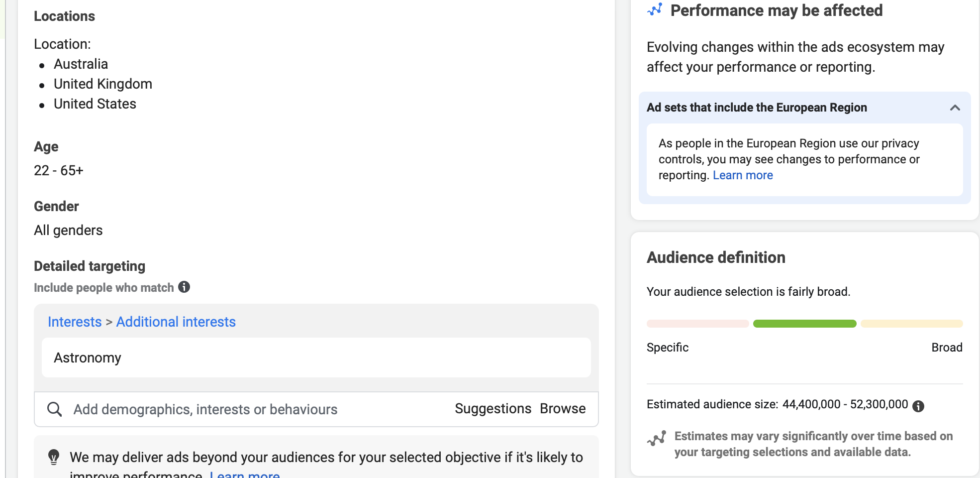Focus the 'Add demographics, interests or behaviours' field
Screen dimensions: 980x478
[205, 409]
